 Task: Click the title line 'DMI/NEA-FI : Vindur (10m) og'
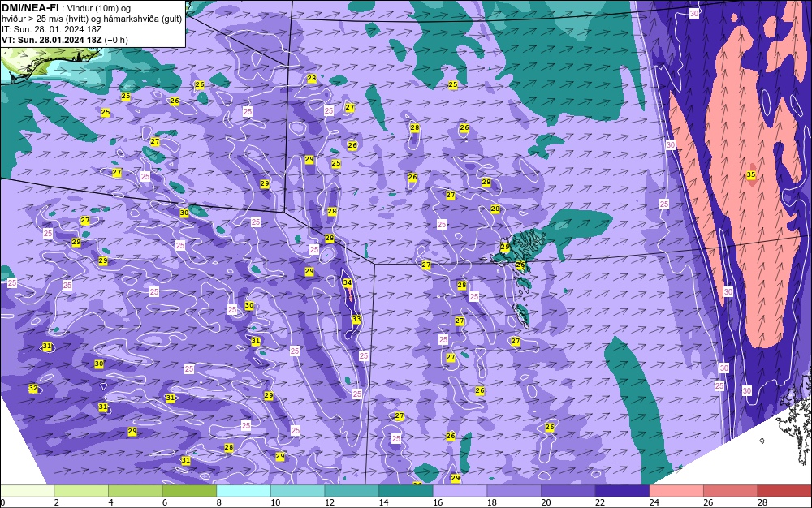coord(67,8)
